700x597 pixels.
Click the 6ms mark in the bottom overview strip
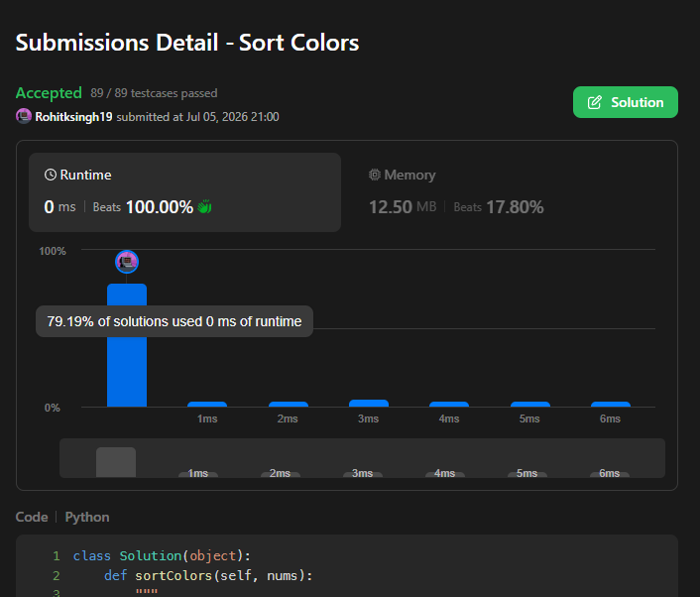click(x=610, y=473)
